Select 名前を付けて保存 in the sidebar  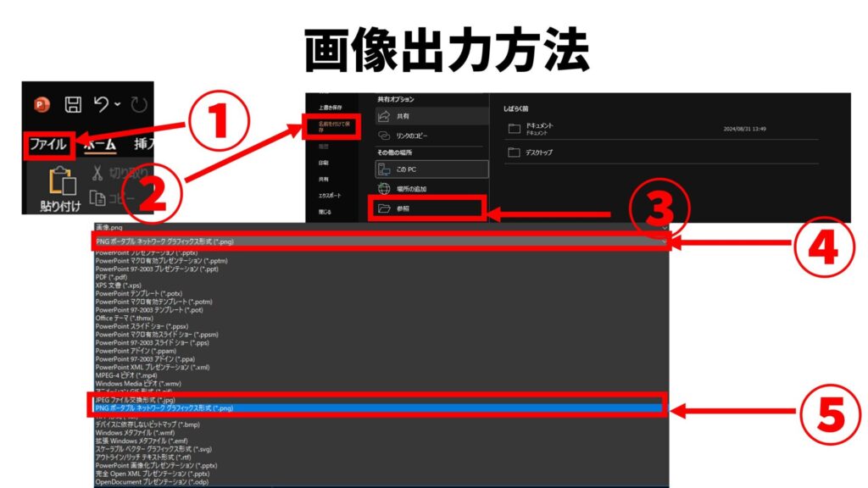click(x=333, y=128)
